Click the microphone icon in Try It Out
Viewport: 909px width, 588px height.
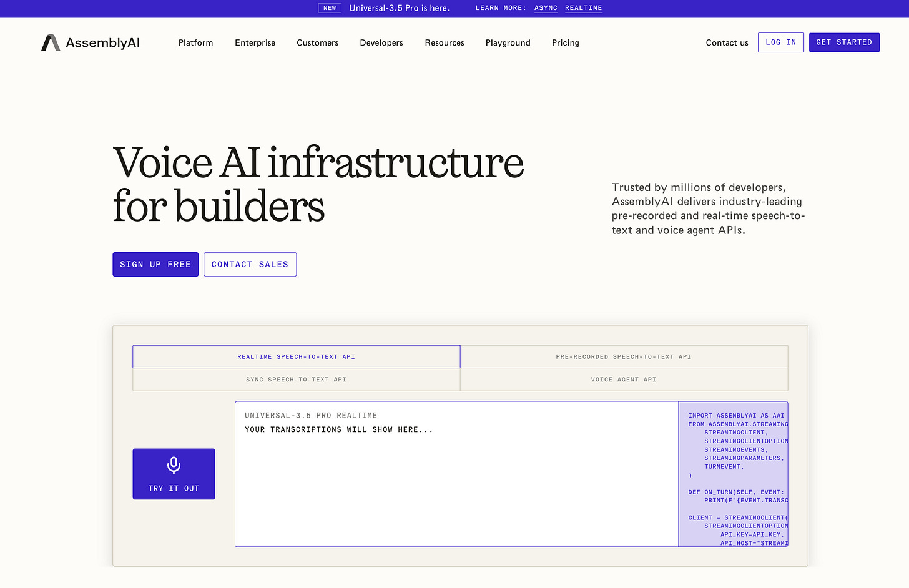pos(174,465)
